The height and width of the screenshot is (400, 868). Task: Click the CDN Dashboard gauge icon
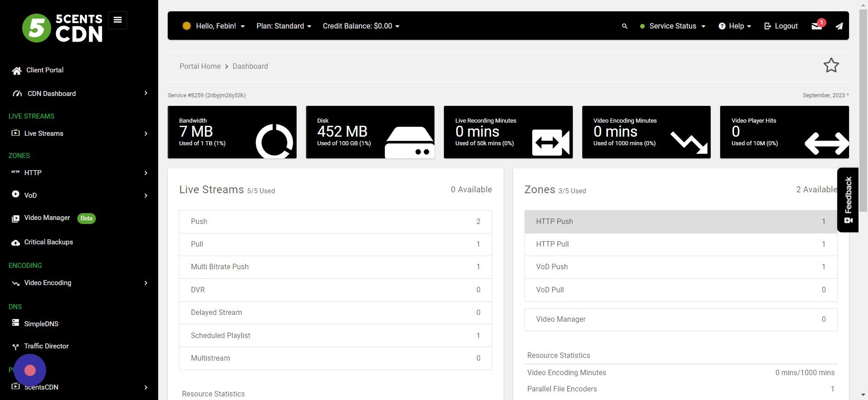click(17, 94)
